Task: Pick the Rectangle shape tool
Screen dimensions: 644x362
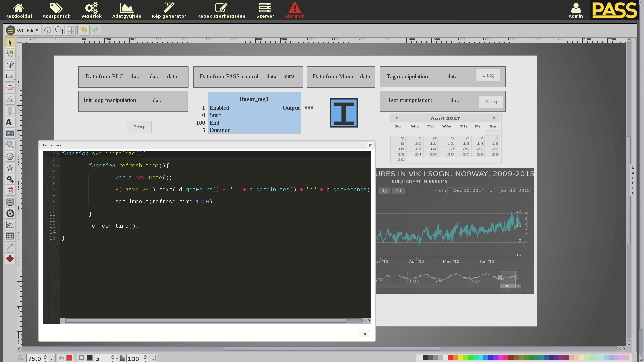Action: pos(10,76)
